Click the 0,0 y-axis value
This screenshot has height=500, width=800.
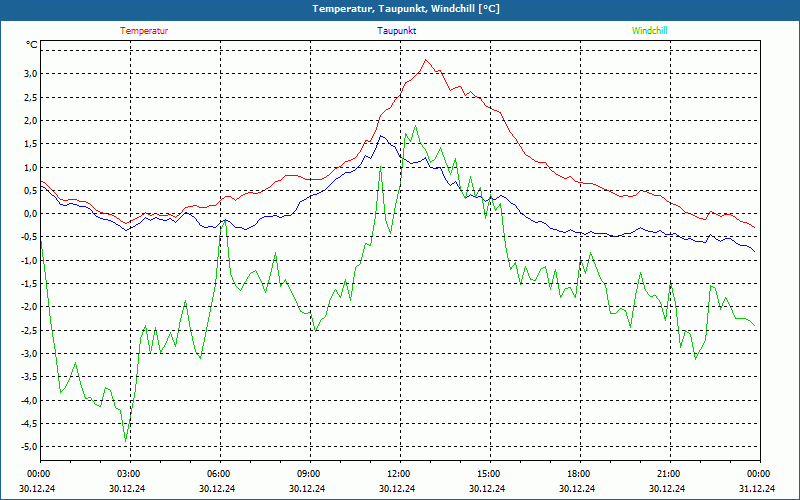pos(31,213)
